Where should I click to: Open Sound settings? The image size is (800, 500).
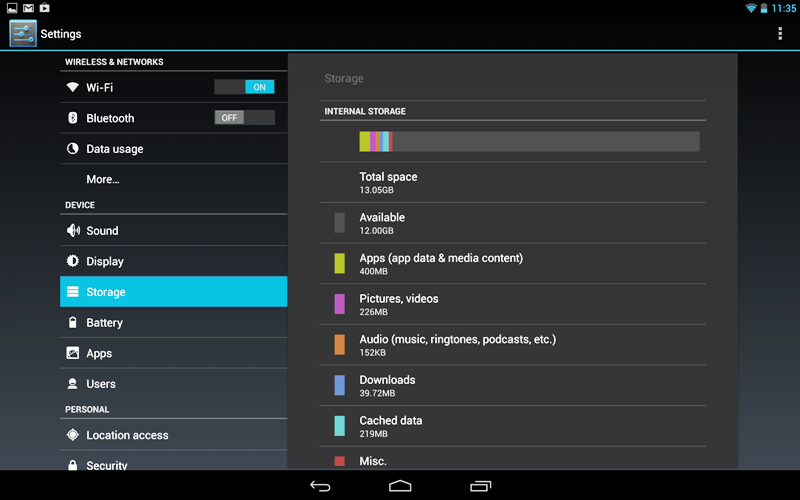click(173, 231)
